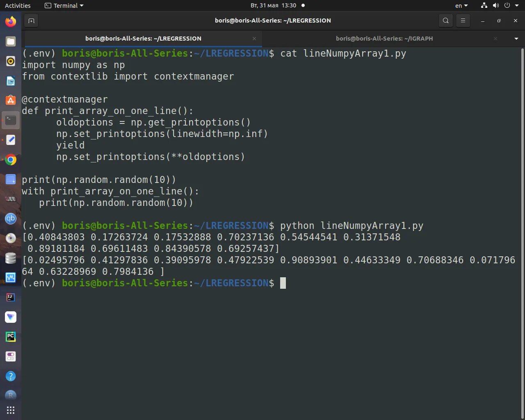Open the screenshot selection tool in the dock
The width and height of the screenshot is (525, 420).
tap(11, 179)
